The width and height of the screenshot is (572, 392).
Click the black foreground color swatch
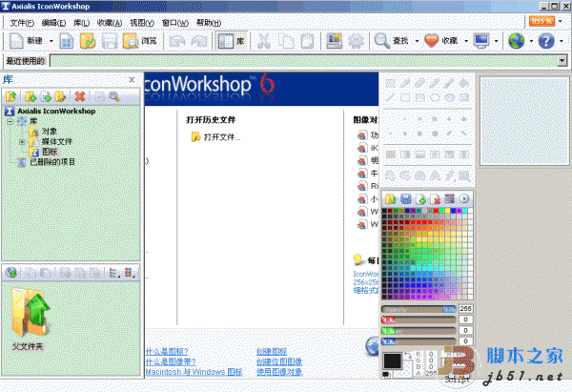point(392,361)
